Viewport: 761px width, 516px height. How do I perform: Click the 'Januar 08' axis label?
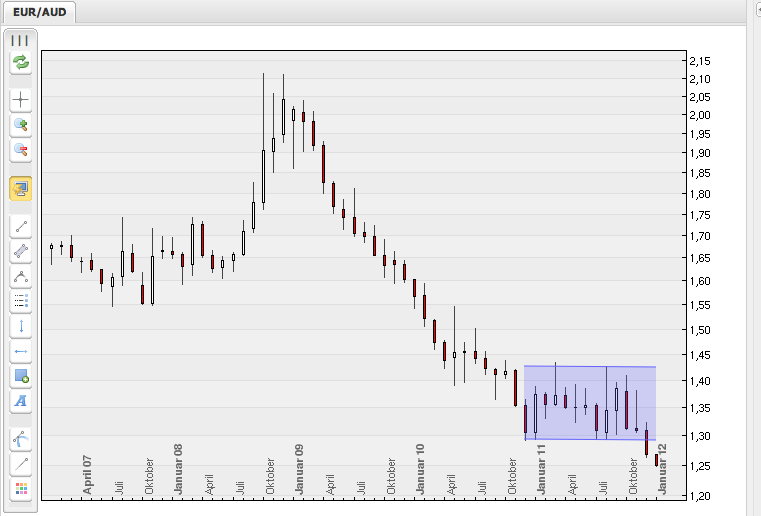coord(178,468)
